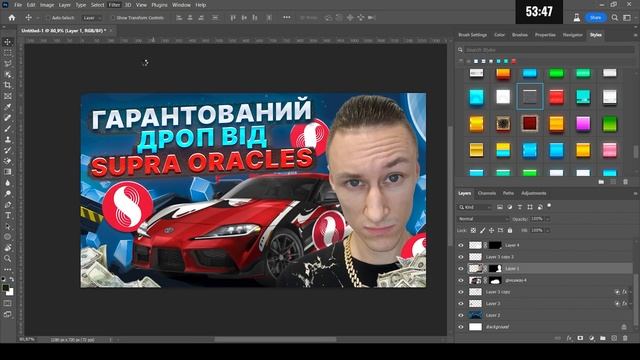Select the Clone Stamp tool
The width and height of the screenshot is (640, 360).
coord(8,140)
